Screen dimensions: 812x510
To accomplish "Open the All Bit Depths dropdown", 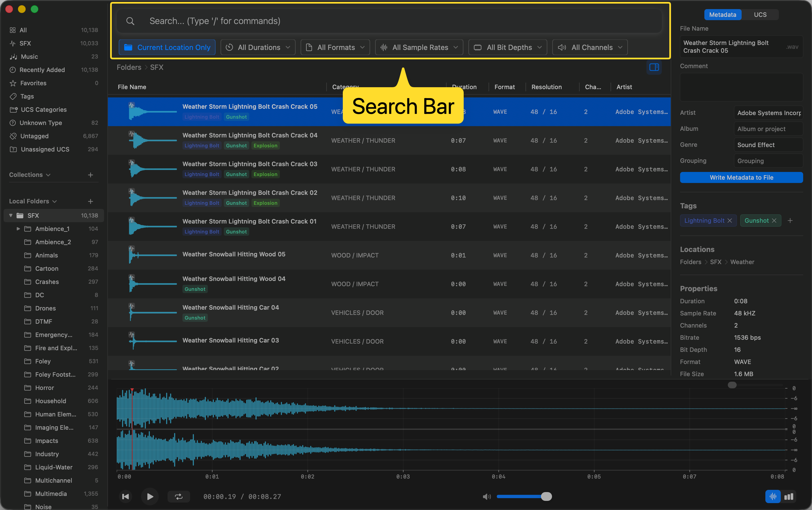I will pos(508,47).
